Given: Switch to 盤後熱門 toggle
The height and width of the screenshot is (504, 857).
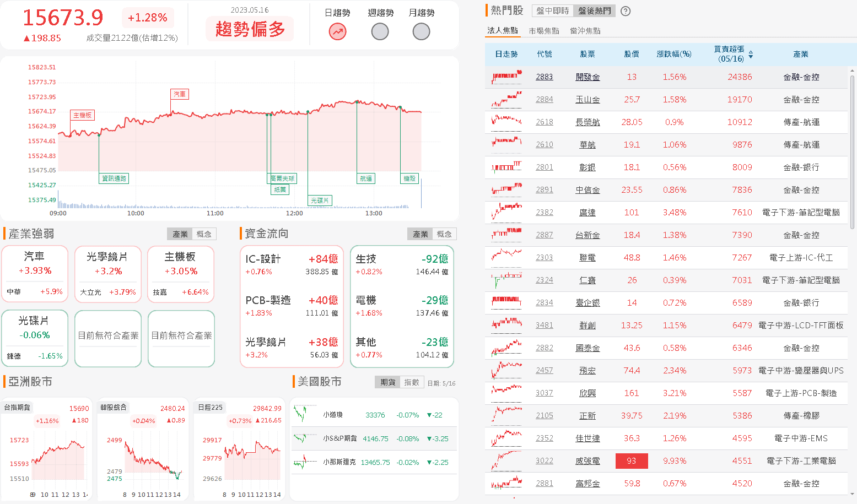Looking at the screenshot, I should pos(595,11).
